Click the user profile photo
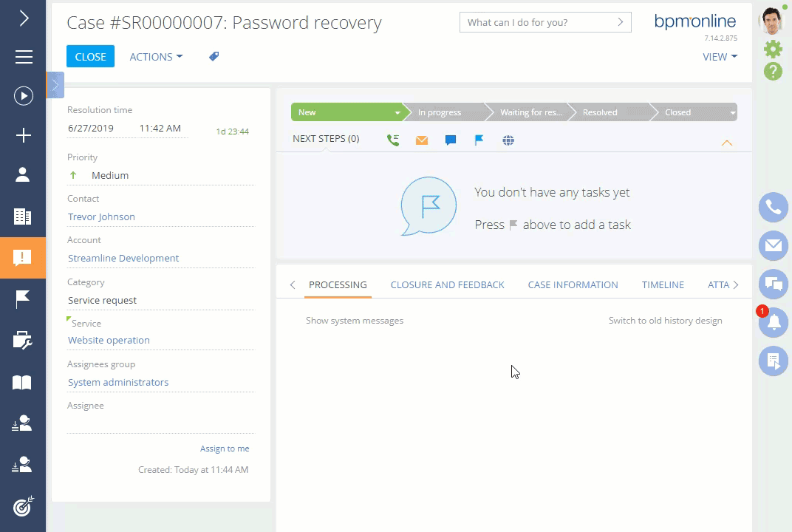Viewport: 792px width, 532px height. click(x=772, y=20)
